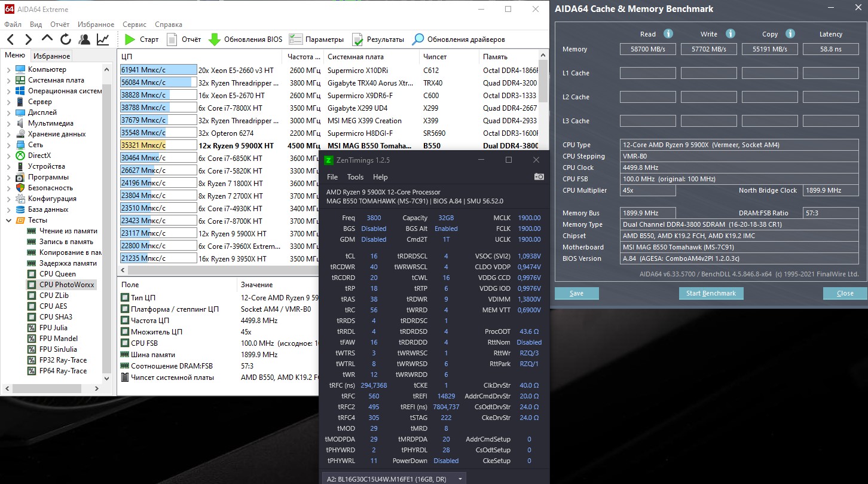Go forward with the right arrow in AIDA64 toolbar

[x=28, y=39]
